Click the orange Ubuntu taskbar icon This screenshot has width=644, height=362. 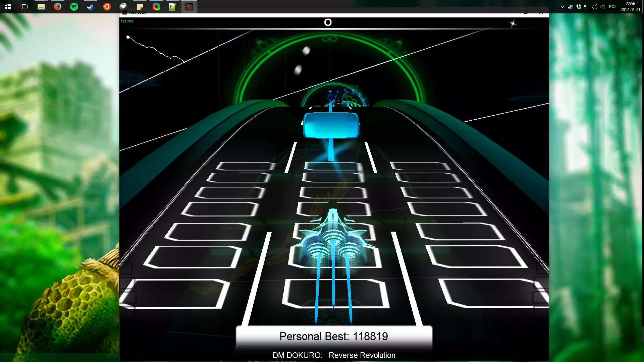coord(107,7)
